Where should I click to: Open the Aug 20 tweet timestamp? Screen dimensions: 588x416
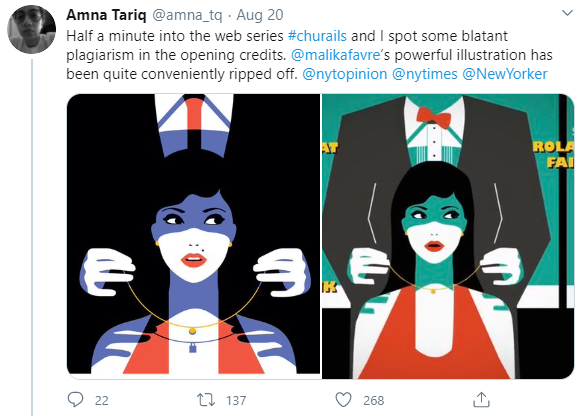click(260, 15)
